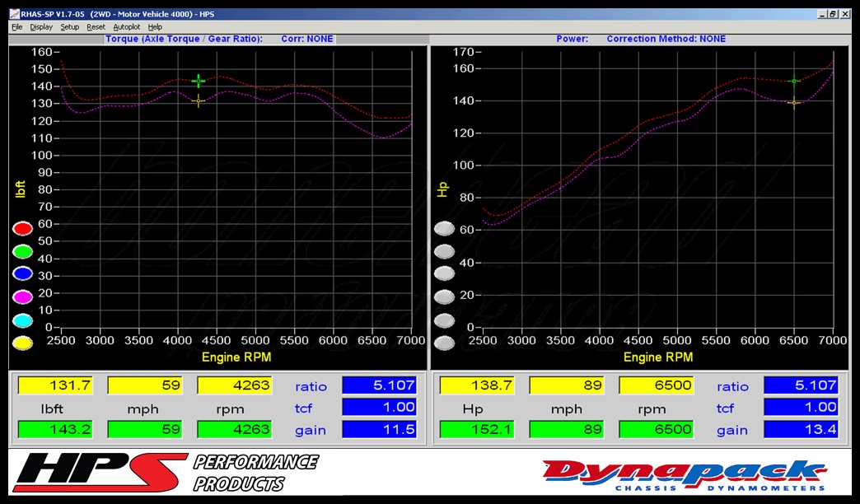Click the yellow 138.7 Hp value field
Image resolution: width=860 pixels, height=504 pixels.
[477, 385]
